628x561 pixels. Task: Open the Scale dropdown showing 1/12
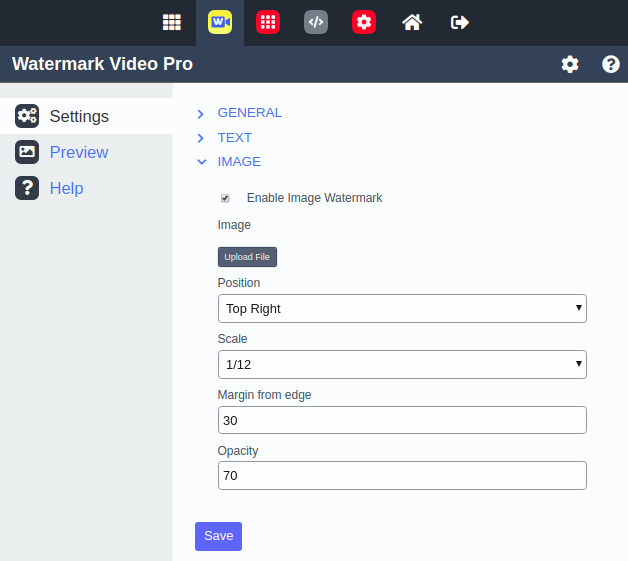click(402, 365)
